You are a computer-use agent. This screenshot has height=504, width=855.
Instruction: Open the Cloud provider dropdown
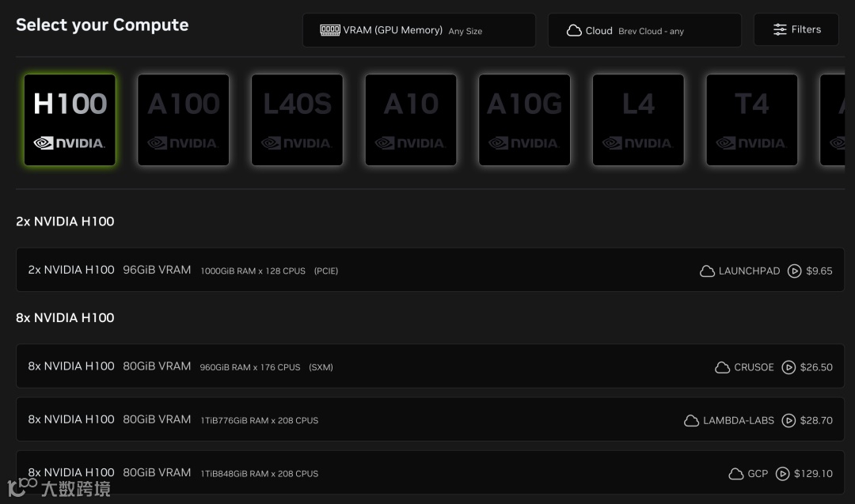coord(644,30)
